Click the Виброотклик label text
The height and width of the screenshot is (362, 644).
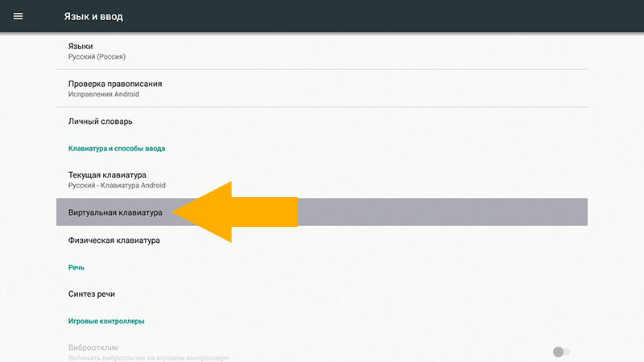point(93,348)
